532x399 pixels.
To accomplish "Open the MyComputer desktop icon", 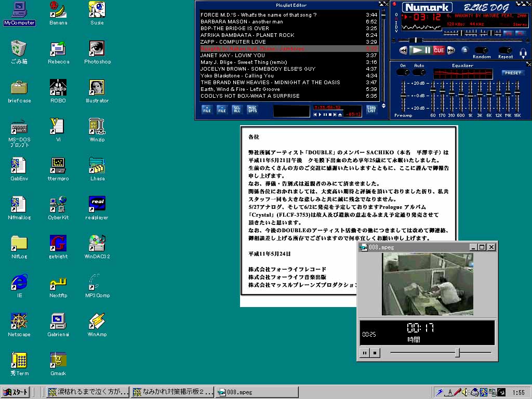I will pos(19,14).
